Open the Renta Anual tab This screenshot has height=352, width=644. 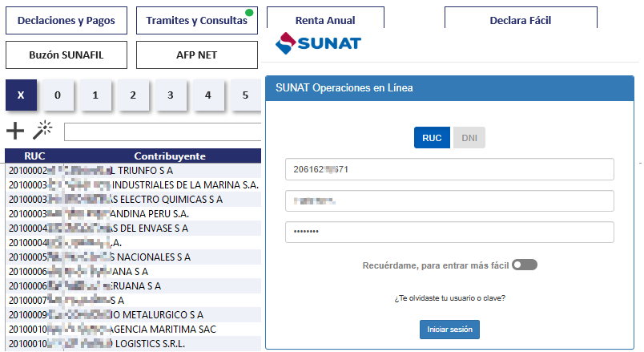pyautogui.click(x=325, y=19)
